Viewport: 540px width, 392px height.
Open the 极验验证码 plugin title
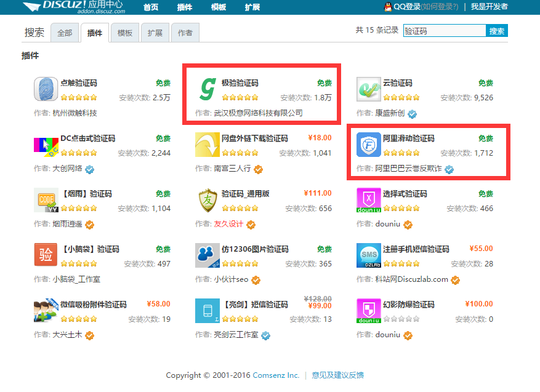pyautogui.click(x=240, y=83)
